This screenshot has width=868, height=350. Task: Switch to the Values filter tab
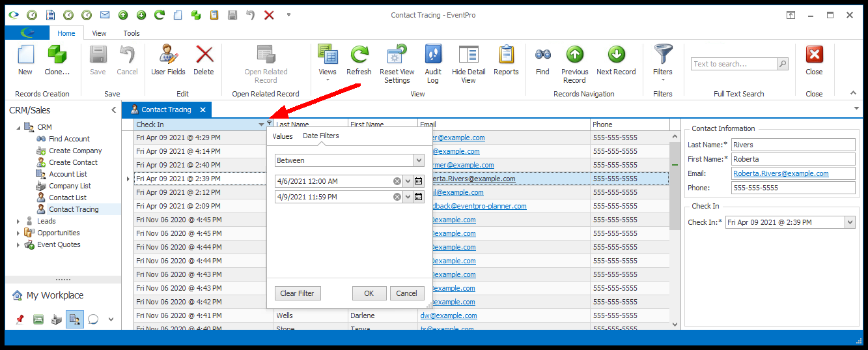(283, 136)
